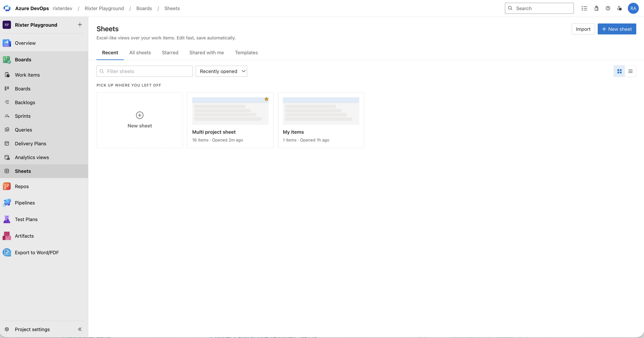The image size is (644, 338).
Task: Click rixterdev in the breadcrumb
Action: coord(62,8)
